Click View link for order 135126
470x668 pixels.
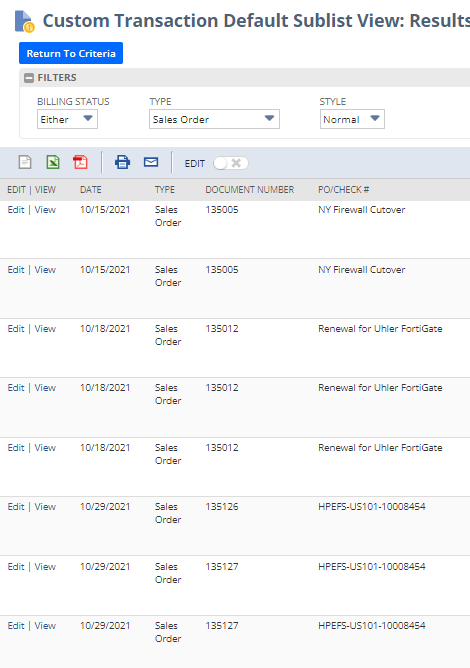(x=45, y=507)
